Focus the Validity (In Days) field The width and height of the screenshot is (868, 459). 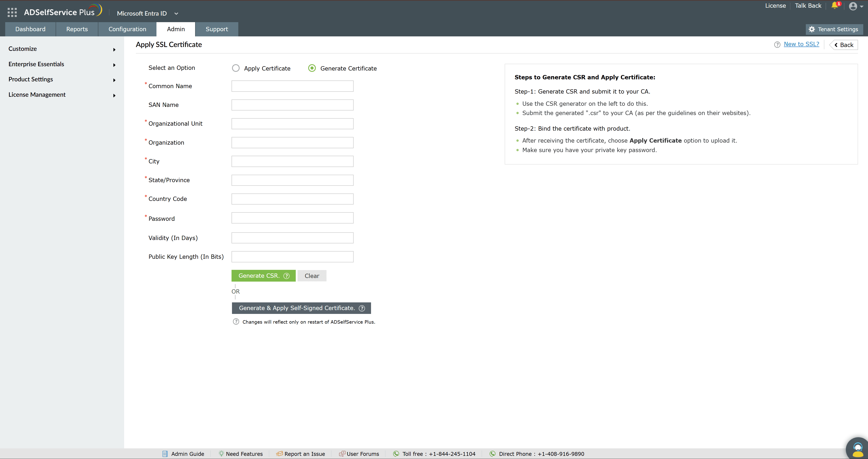pos(293,238)
